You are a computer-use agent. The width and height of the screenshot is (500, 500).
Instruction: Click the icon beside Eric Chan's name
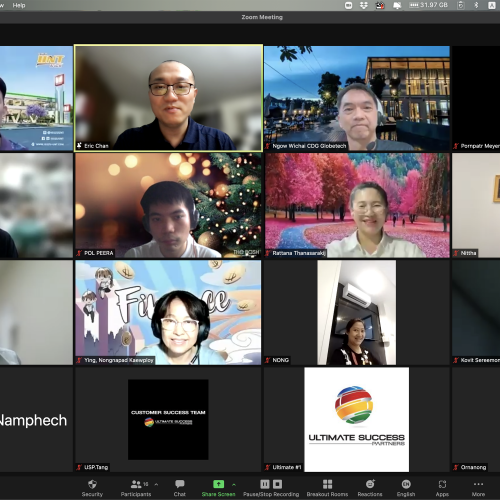click(x=79, y=146)
